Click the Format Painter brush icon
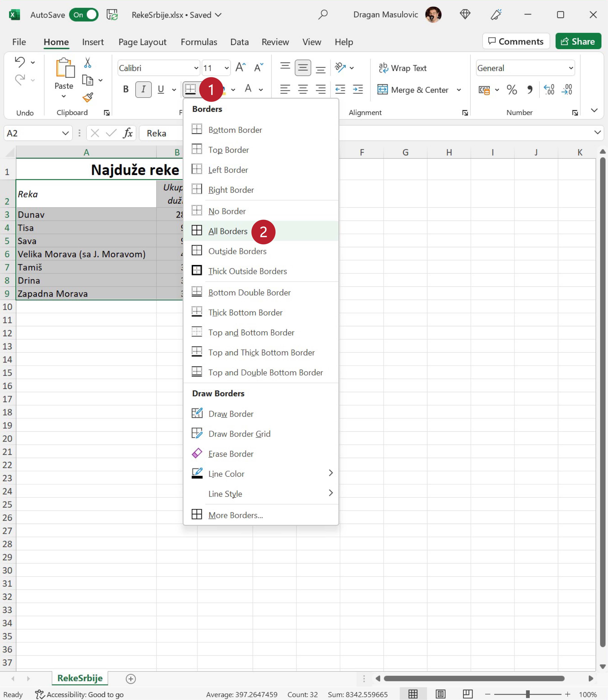The image size is (608, 700). pos(88,98)
